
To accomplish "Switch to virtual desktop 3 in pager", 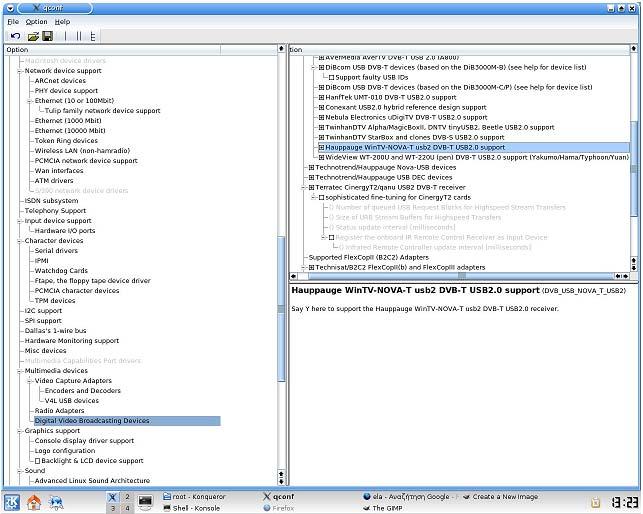I will [x=113, y=508].
